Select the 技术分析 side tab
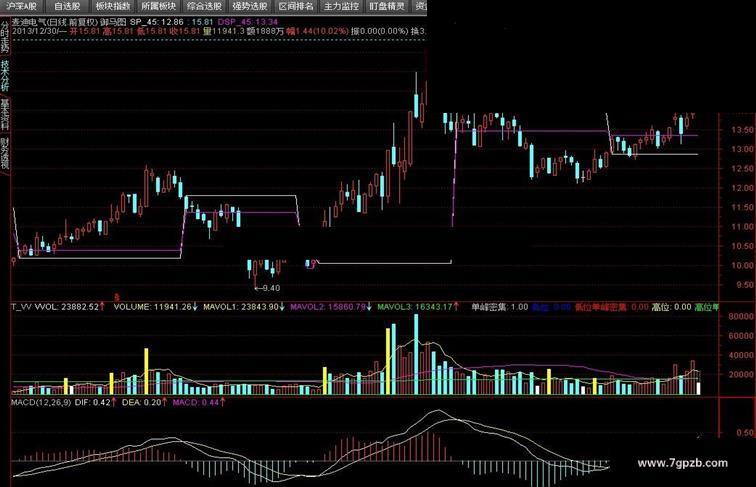 point(5,76)
